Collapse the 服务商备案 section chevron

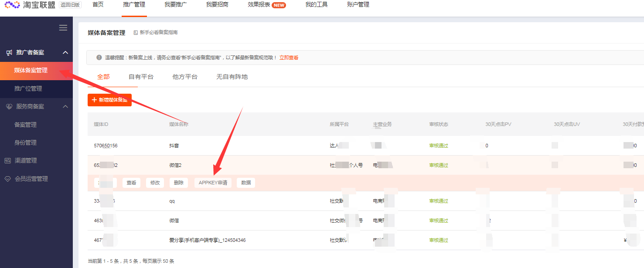65,107
